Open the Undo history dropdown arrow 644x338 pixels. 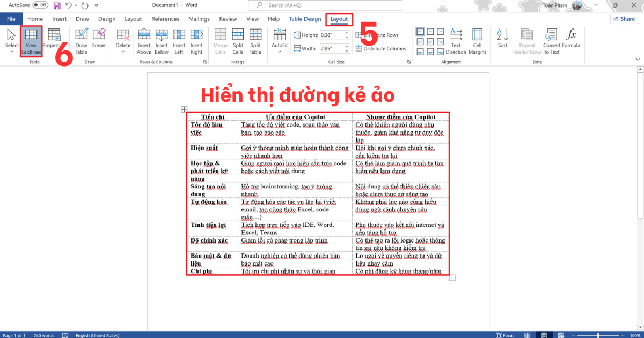(x=76, y=5)
